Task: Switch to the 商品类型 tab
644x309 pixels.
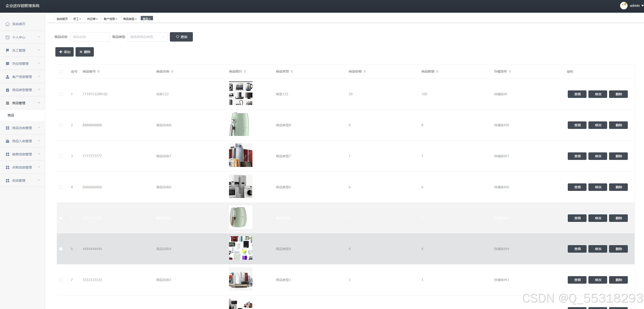Action: coord(129,19)
